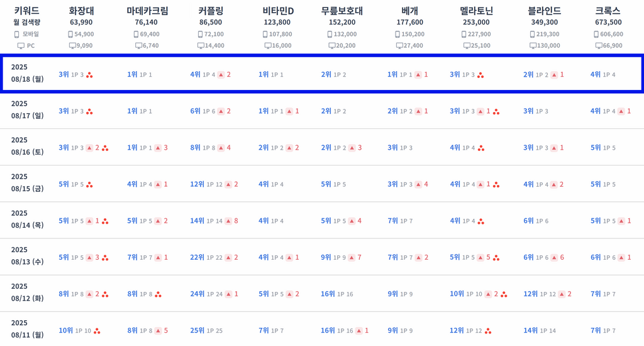Click red up-arrow in 베개 08/15 cell

coord(418,184)
